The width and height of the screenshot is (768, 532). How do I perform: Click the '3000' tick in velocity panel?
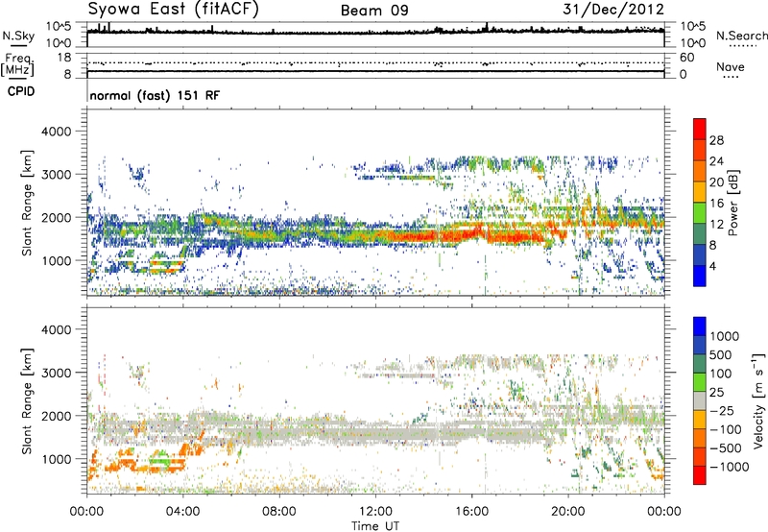coord(56,373)
